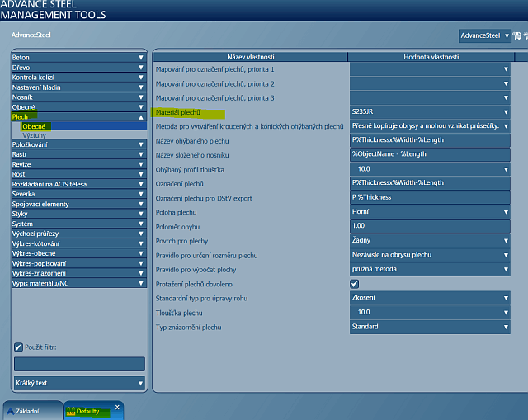This screenshot has height=420, width=528.
Task: Open Mapování priorita 2 dropdown
Action: (x=430, y=83)
